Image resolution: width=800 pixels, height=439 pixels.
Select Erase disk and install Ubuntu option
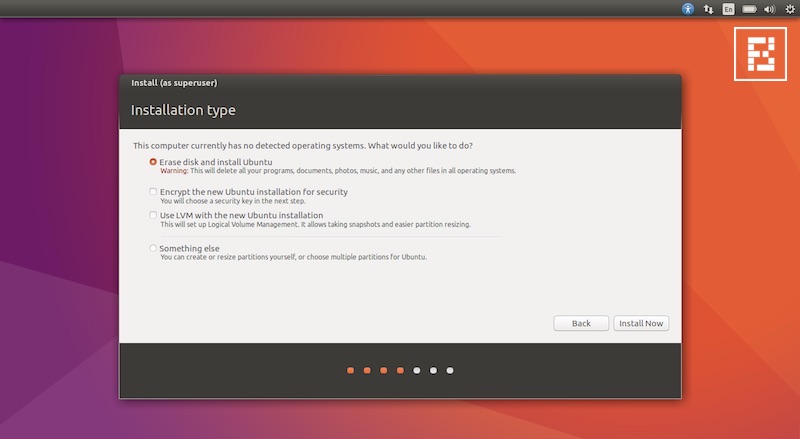pos(153,162)
